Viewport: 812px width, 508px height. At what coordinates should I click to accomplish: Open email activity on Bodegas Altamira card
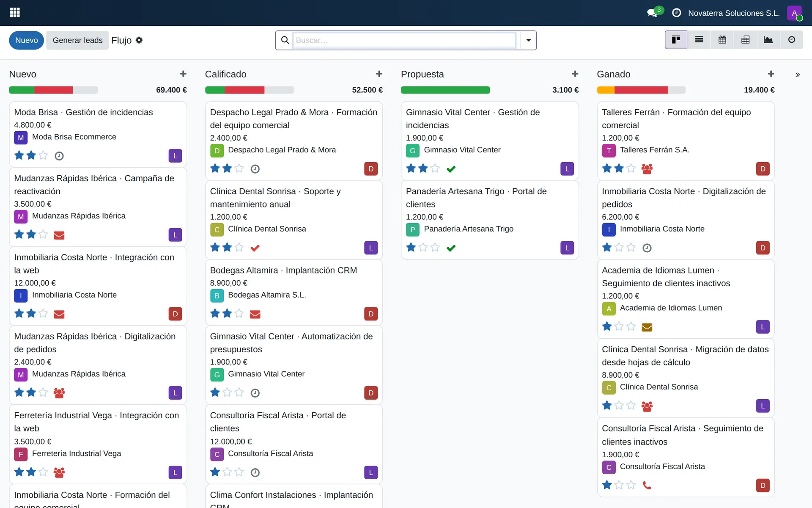pos(255,314)
